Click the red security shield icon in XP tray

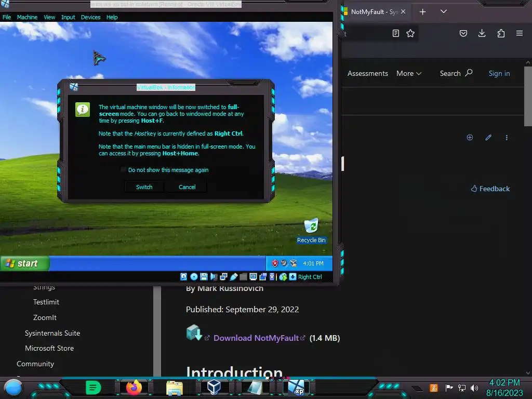[275, 263]
